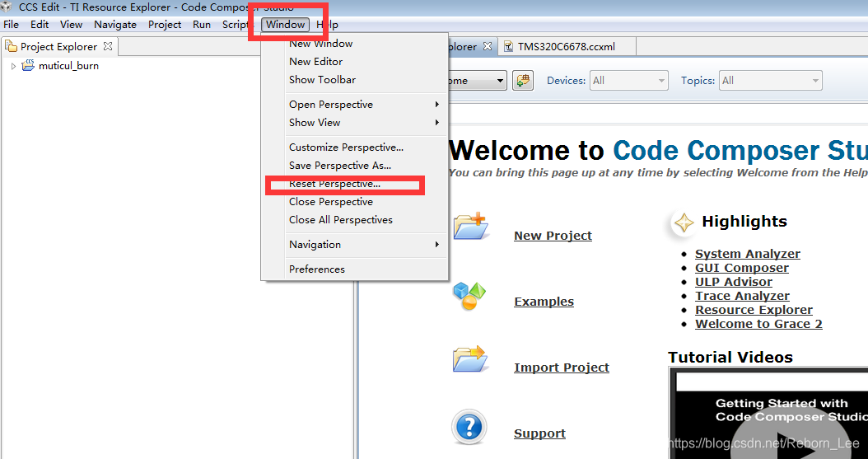
Task: Click the package picker toolbar icon
Action: [523, 80]
